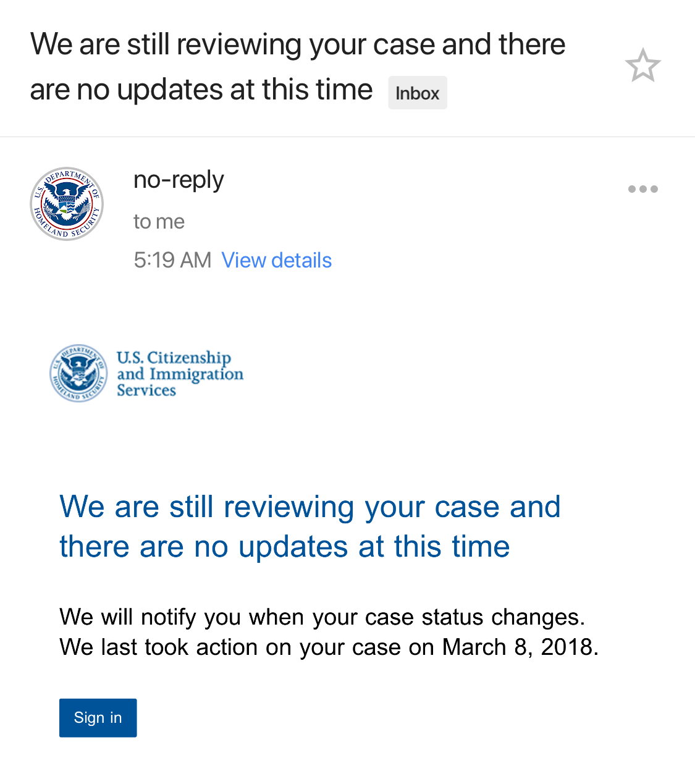Click the subject line's first row of text
Image resolution: width=695 pixels, height=784 pixels.
[298, 44]
